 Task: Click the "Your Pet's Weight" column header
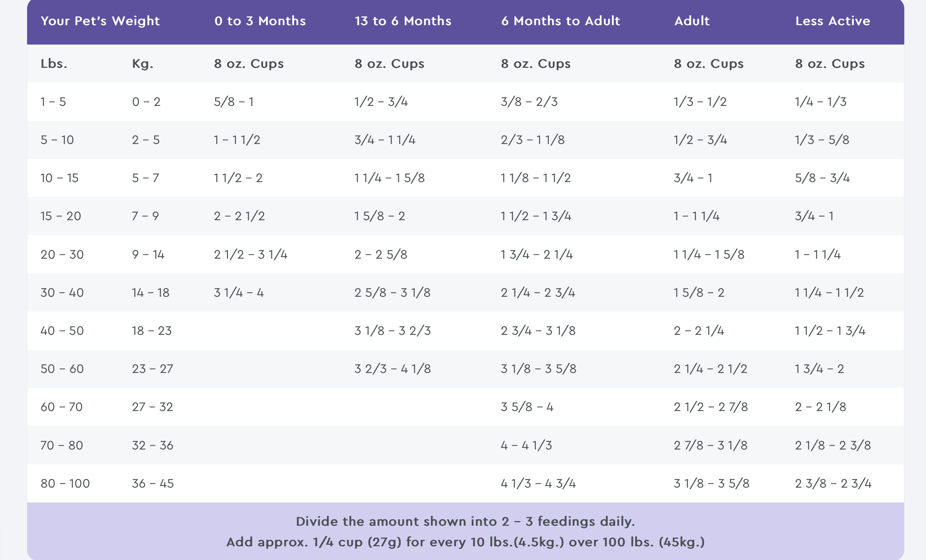pyautogui.click(x=100, y=21)
